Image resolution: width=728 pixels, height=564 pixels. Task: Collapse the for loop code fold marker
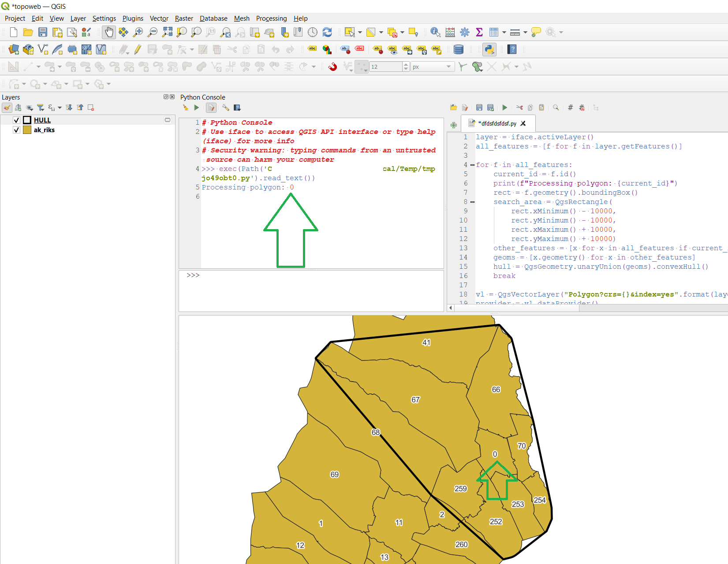[x=473, y=165]
